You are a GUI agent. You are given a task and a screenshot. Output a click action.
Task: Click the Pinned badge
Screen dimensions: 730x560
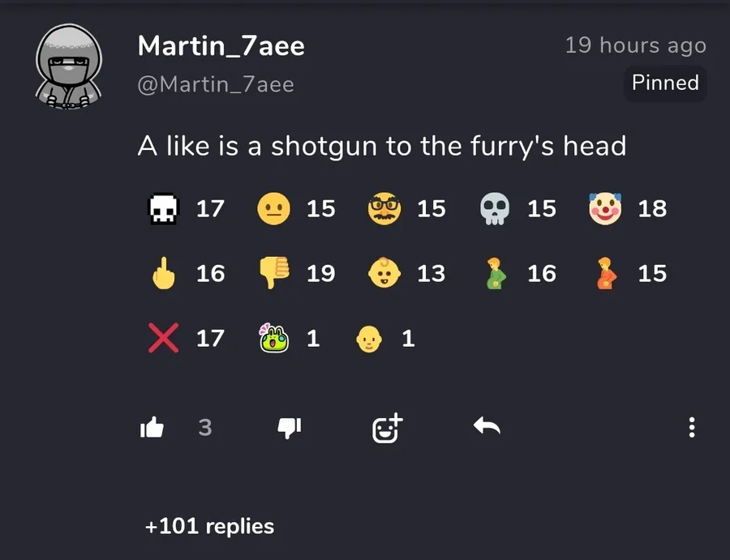(665, 83)
